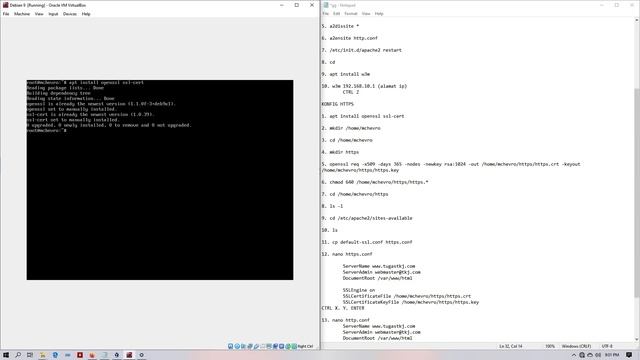Click line '12. nano https.conf'
This screenshot has width=640, height=360.
(x=347, y=254)
